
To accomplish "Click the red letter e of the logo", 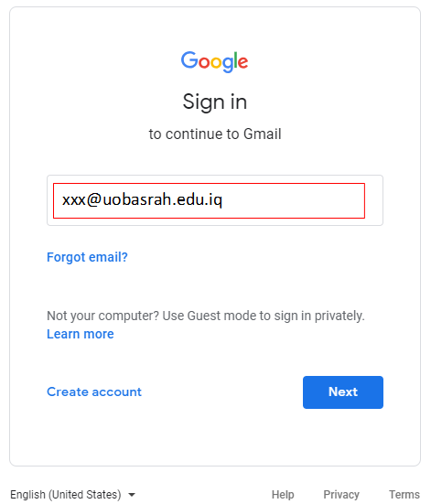I will [242, 62].
